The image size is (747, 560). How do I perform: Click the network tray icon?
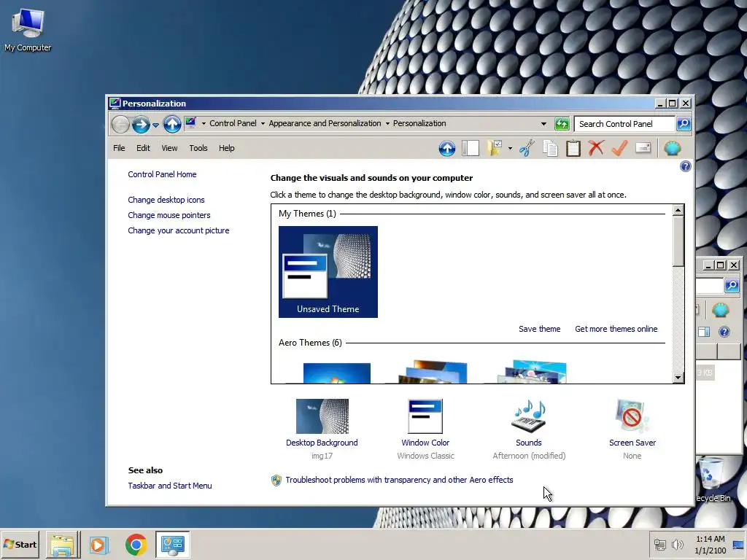(659, 544)
